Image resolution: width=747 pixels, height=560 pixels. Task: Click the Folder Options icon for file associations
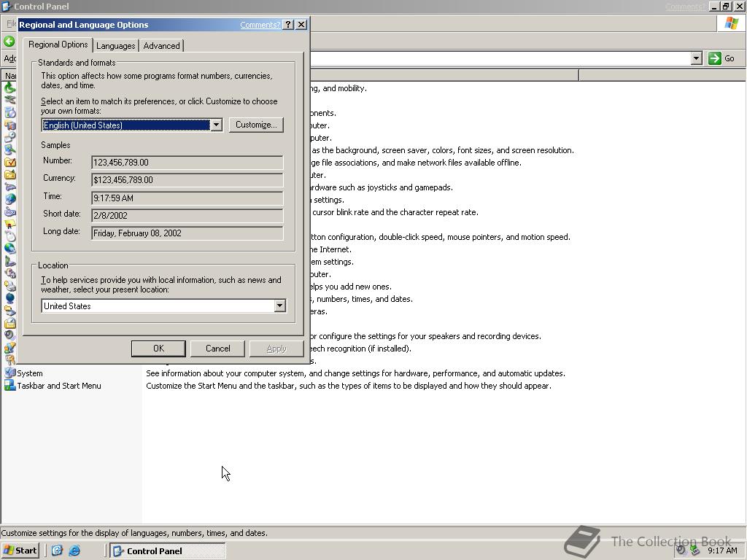[x=9, y=162]
